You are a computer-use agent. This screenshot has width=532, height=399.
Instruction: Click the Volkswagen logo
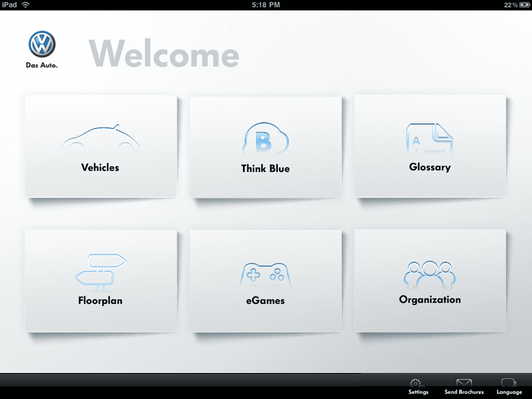[x=41, y=44]
